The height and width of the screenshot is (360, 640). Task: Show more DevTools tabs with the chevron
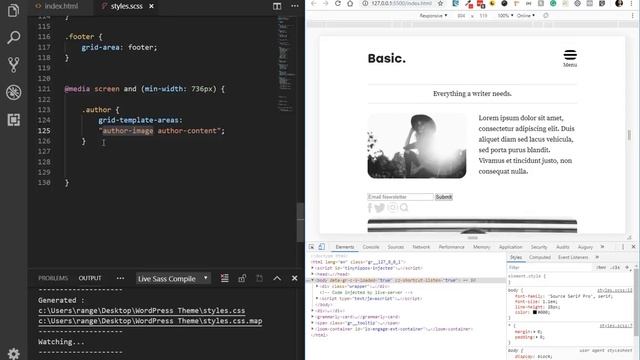[602, 247]
